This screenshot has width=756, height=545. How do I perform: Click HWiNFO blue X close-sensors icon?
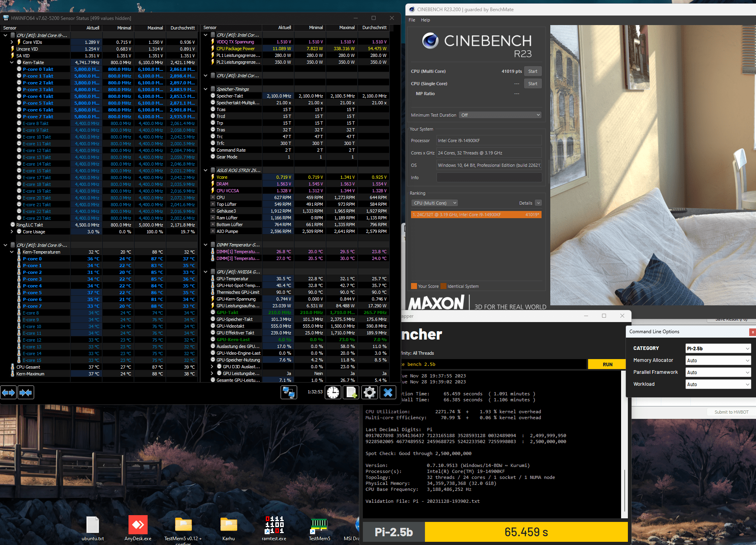tap(388, 393)
